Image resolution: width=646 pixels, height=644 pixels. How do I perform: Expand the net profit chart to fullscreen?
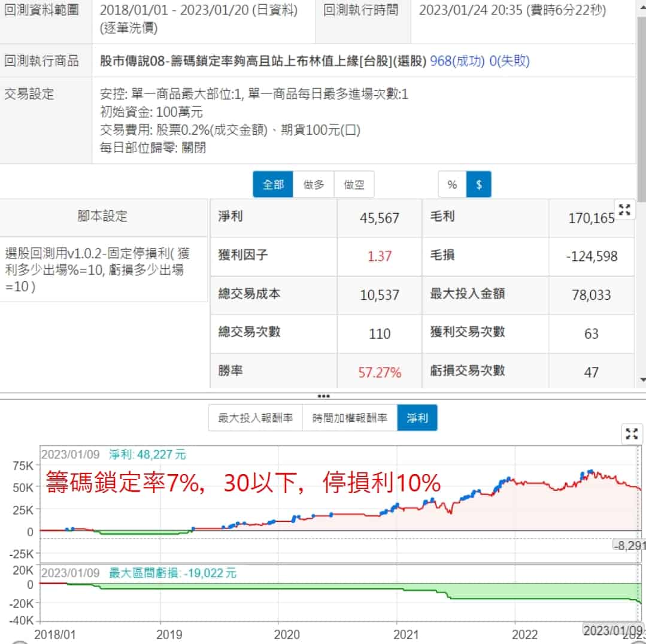coord(631,434)
